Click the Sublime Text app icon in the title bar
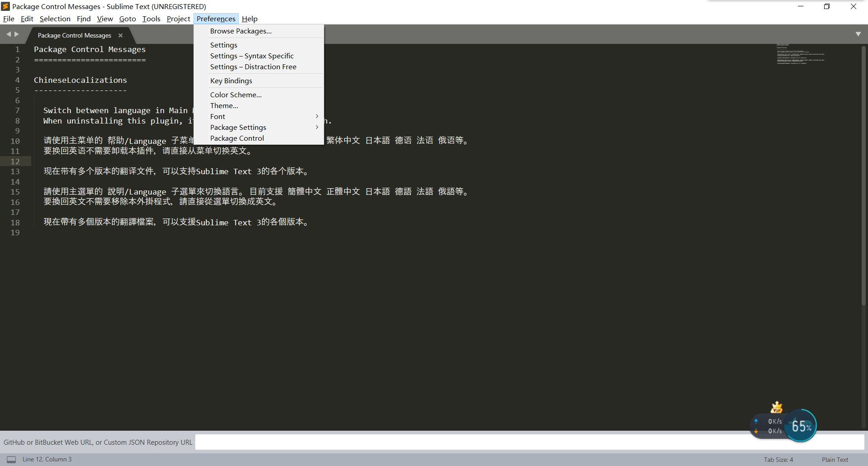The width and height of the screenshot is (868, 466). [x=5, y=6]
